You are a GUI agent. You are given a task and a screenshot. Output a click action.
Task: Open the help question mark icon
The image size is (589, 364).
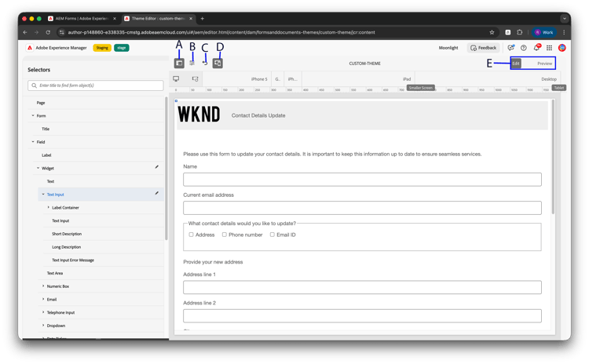coord(524,48)
